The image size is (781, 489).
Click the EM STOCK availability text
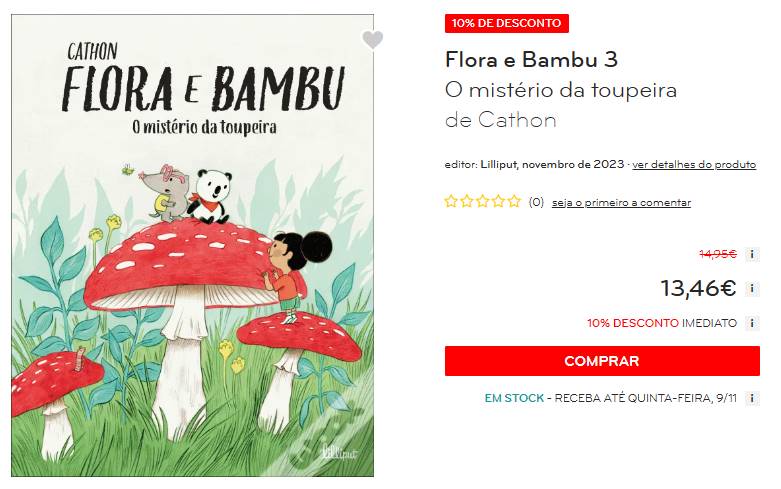[514, 398]
